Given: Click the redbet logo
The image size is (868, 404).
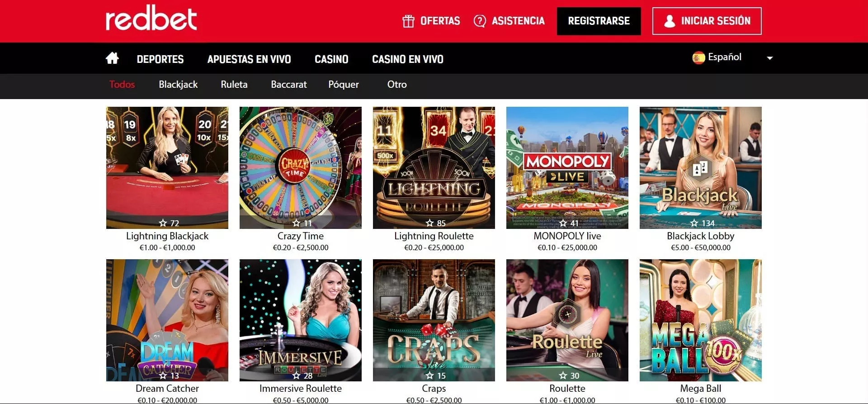Looking at the screenshot, I should click(x=151, y=18).
